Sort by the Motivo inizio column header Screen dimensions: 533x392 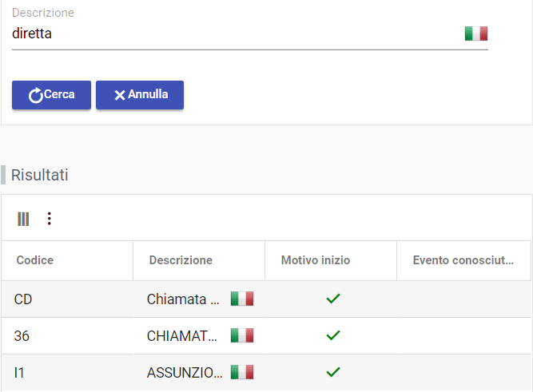point(316,260)
